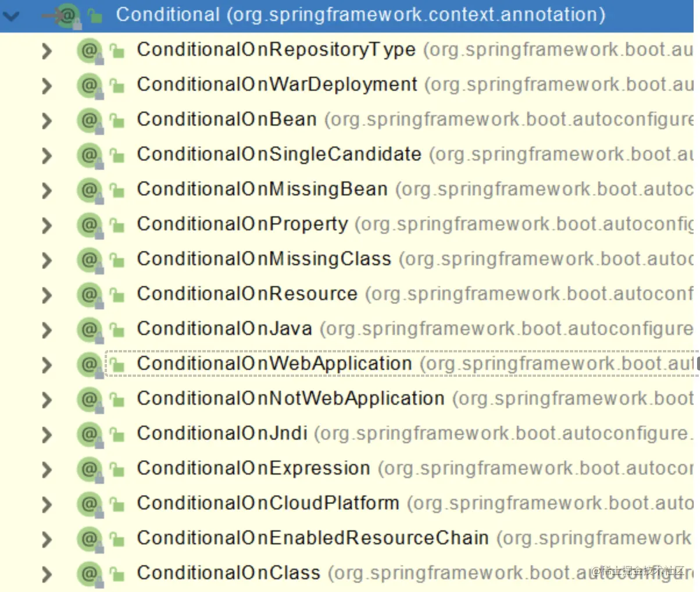Select the ConditionalOnCloudPlatform name text

[x=268, y=504]
